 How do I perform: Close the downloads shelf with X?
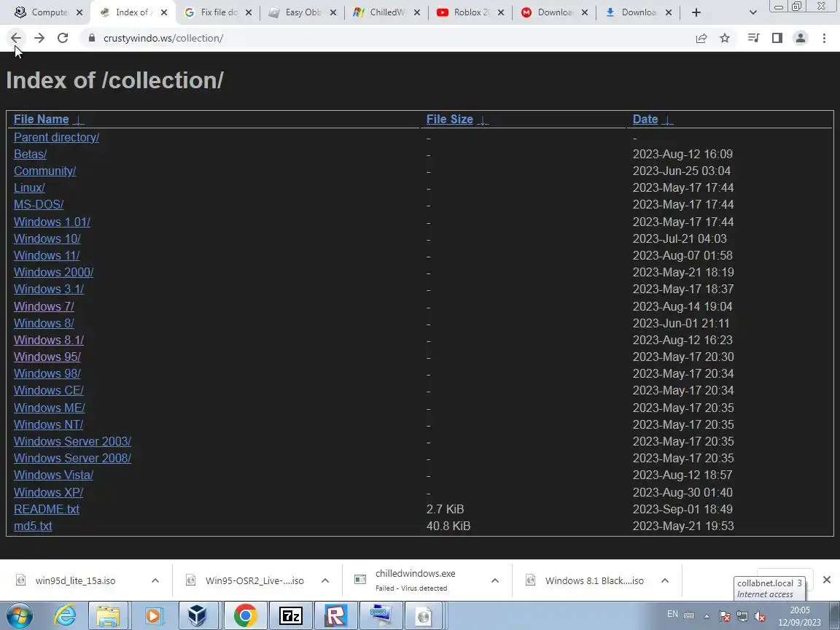click(826, 580)
